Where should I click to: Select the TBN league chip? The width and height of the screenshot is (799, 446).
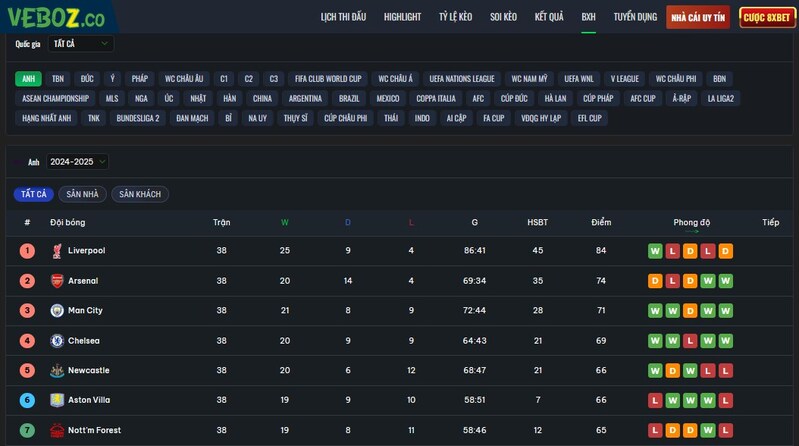pyautogui.click(x=58, y=78)
